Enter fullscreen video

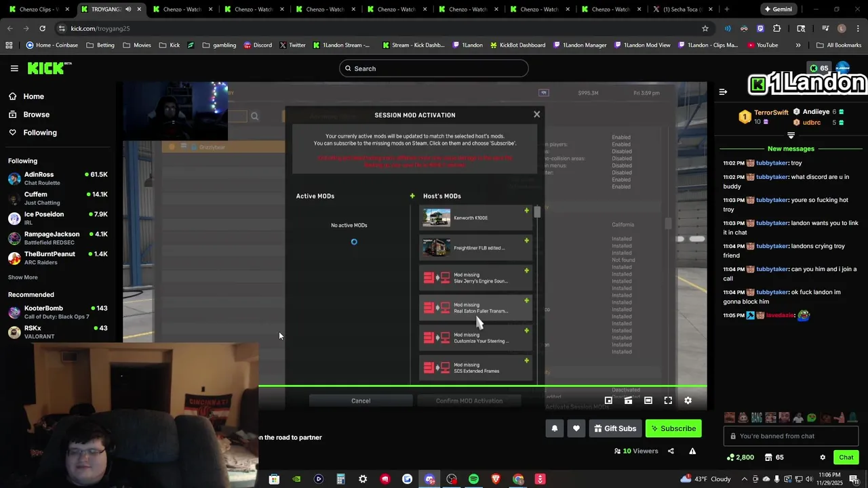pyautogui.click(x=668, y=401)
